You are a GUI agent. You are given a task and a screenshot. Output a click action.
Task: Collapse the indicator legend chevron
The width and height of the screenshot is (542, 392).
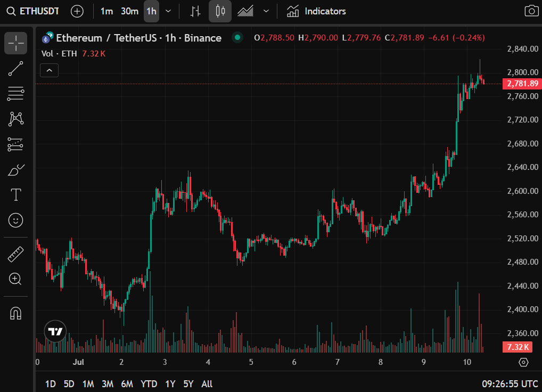click(49, 70)
